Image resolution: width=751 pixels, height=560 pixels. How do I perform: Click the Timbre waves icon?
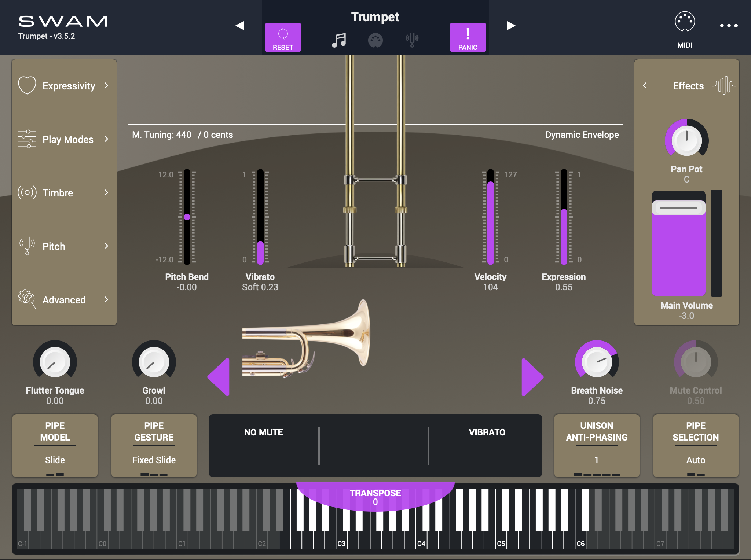click(x=27, y=192)
